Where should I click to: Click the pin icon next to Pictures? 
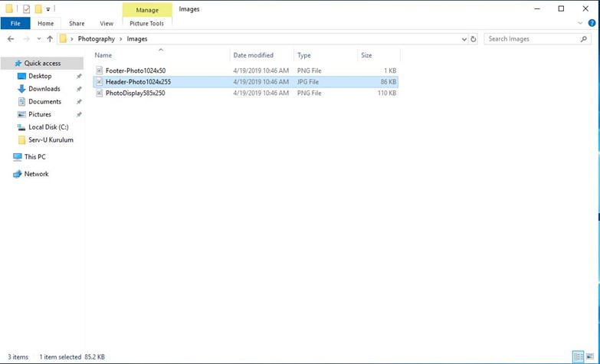pyautogui.click(x=79, y=114)
